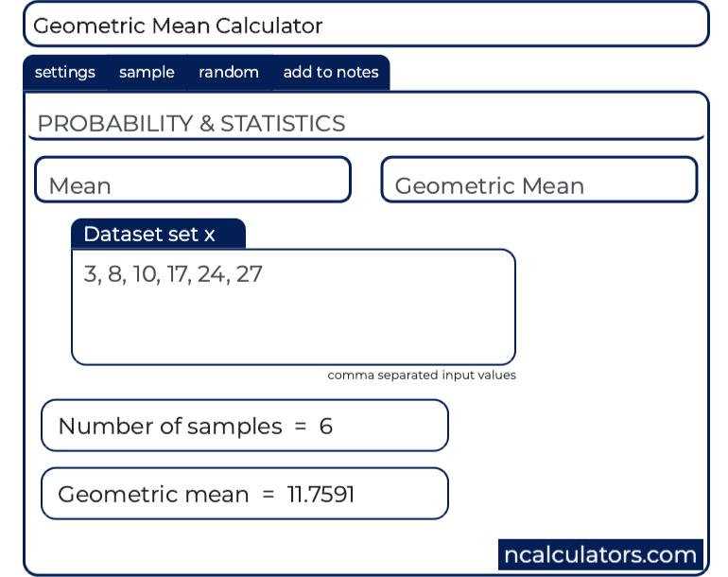Click the Mean selector box
This screenshot has height=577, width=728.
click(x=193, y=180)
